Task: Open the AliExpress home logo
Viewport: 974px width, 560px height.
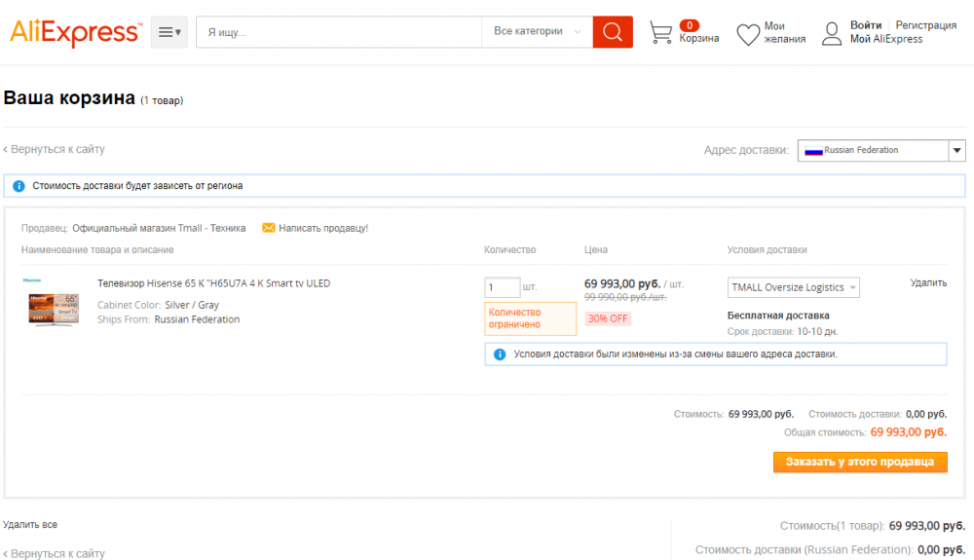Action: tap(76, 32)
